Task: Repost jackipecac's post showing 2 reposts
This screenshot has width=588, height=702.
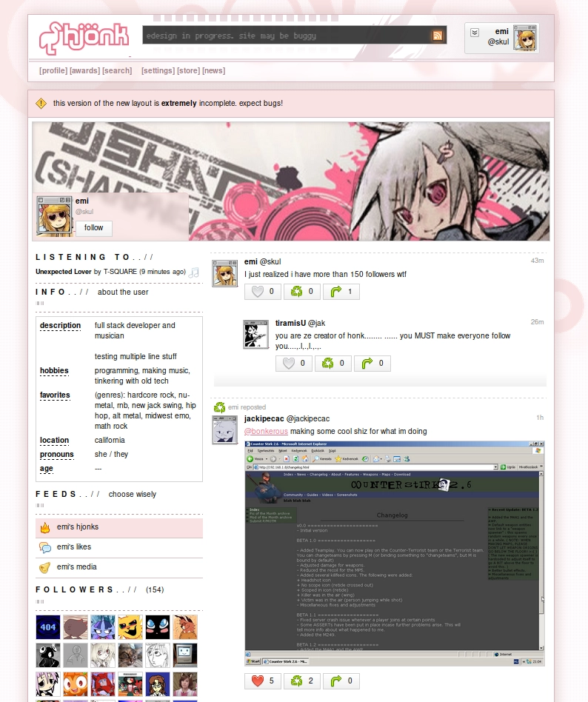Action: [302, 681]
